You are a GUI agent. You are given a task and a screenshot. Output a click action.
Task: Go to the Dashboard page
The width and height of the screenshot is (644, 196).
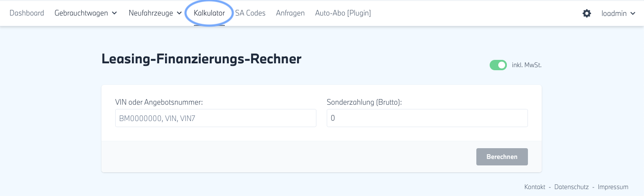tap(27, 13)
